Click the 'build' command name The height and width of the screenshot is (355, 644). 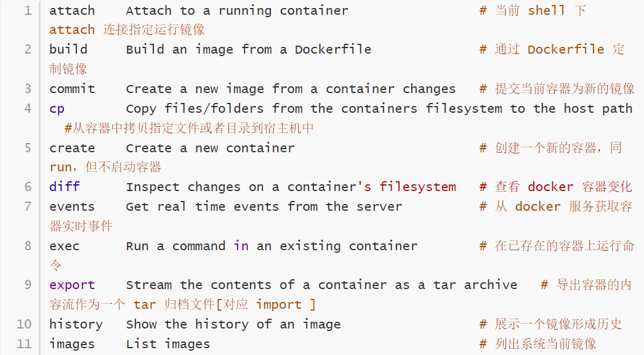pyautogui.click(x=68, y=49)
